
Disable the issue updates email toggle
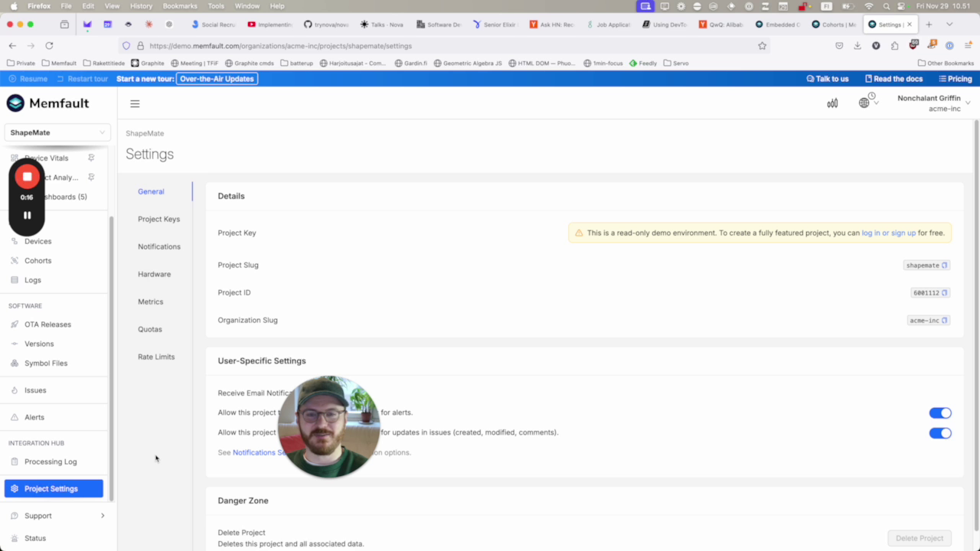coord(940,432)
